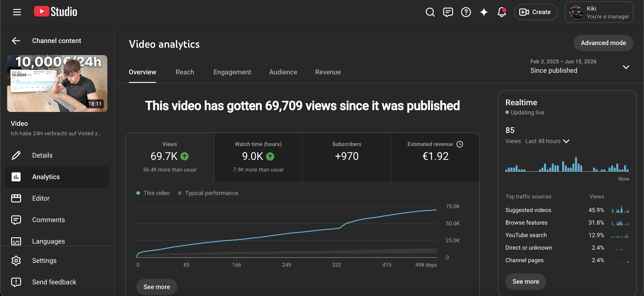Open Comments from the sidebar

(x=57, y=220)
